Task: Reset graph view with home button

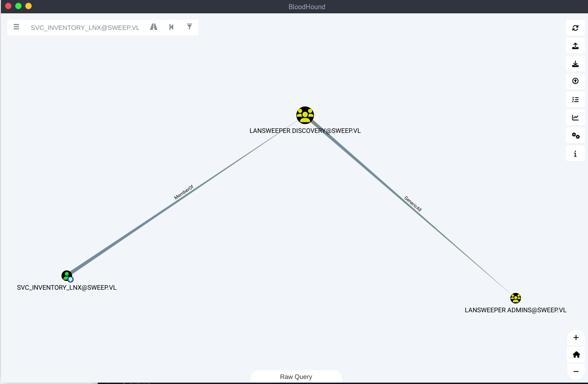Action: [576, 355]
